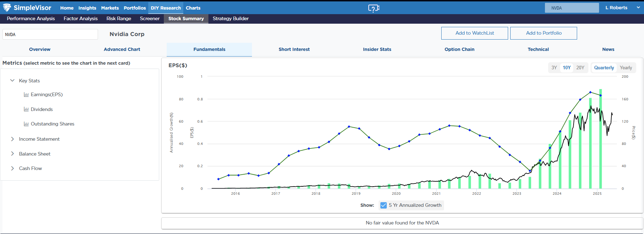The image size is (644, 234).
Task: Go to Performance Analysis tab
Action: point(31,18)
